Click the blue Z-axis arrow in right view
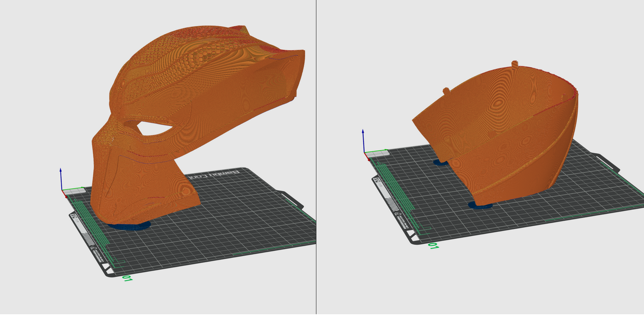This screenshot has height=322, width=644. pos(364,140)
